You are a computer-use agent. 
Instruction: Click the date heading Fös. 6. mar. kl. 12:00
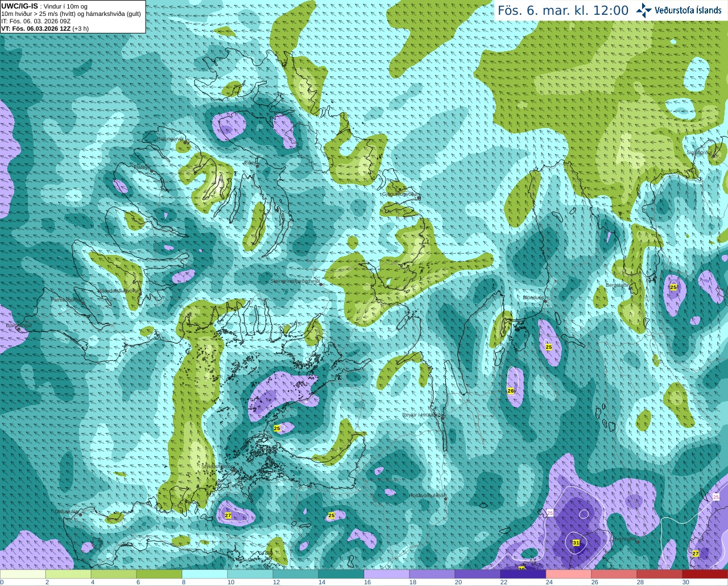563,11
